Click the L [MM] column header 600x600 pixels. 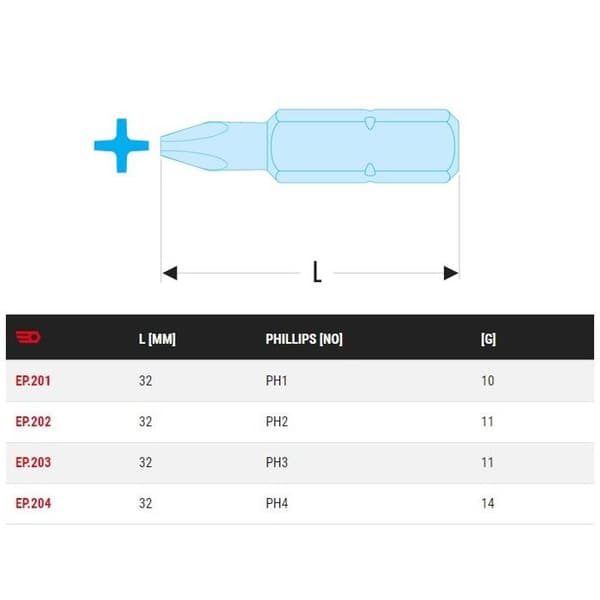click(157, 339)
